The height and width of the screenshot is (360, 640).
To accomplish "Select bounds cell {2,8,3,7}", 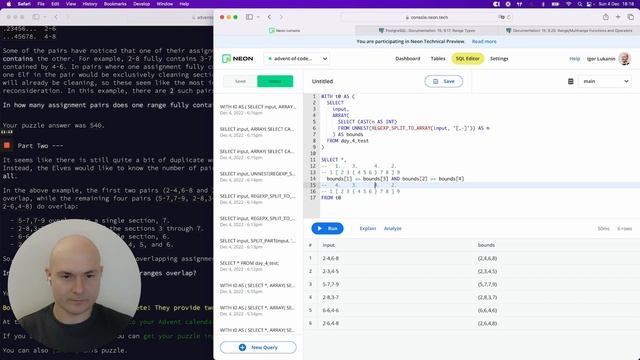I will (x=487, y=298).
